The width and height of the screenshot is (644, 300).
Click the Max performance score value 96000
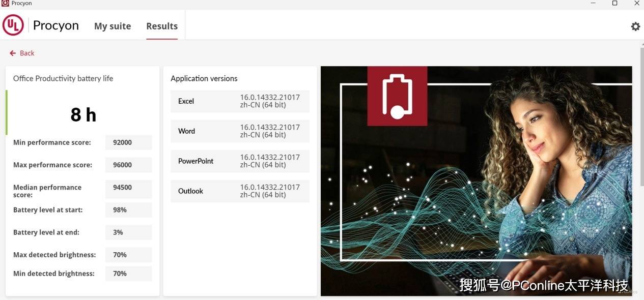tap(129, 165)
